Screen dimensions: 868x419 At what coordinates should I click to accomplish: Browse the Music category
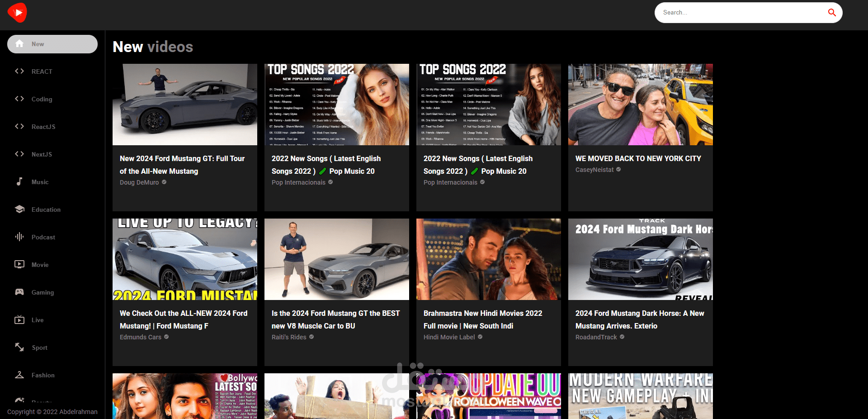[52, 182]
